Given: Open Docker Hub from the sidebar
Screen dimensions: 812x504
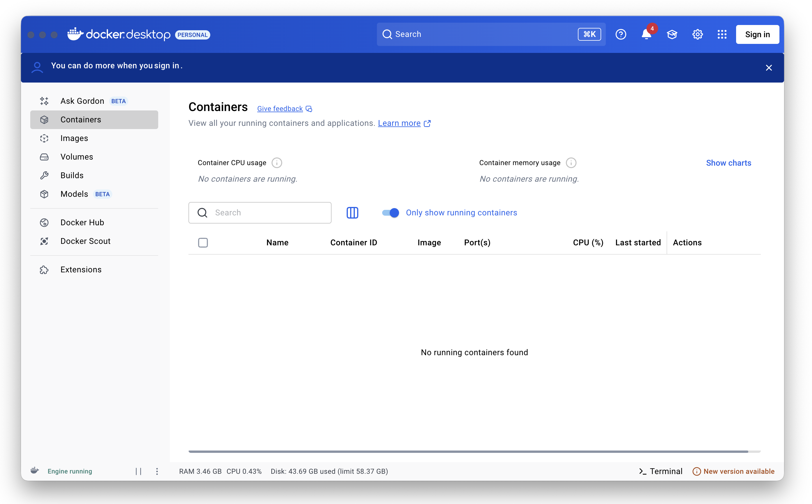Looking at the screenshot, I should pyautogui.click(x=82, y=222).
